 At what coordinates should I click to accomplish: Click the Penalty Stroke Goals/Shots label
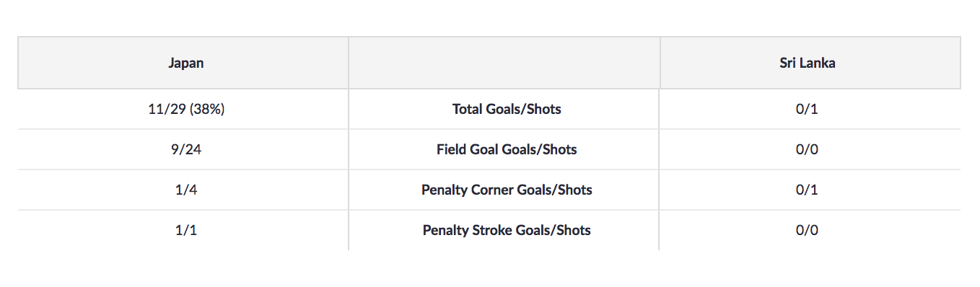(507, 231)
